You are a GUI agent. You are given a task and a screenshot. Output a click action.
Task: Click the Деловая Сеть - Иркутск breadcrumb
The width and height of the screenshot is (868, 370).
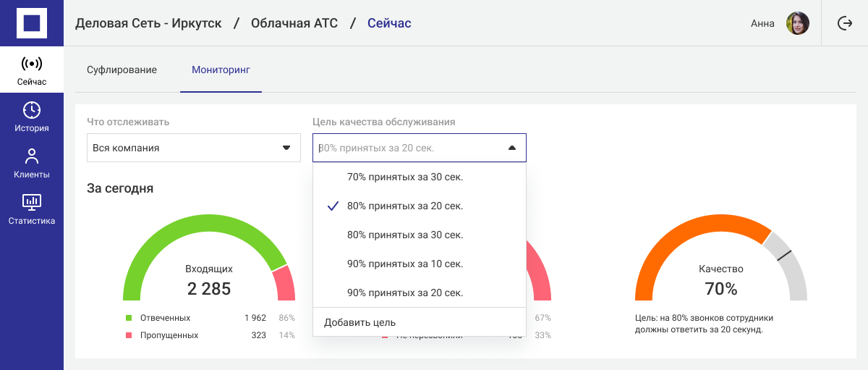pyautogui.click(x=148, y=23)
